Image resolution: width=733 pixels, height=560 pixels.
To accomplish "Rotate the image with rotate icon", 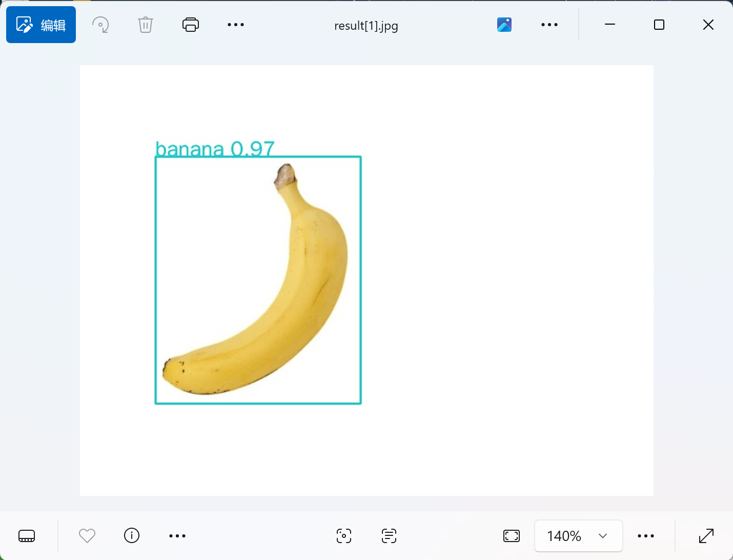I will pyautogui.click(x=100, y=25).
